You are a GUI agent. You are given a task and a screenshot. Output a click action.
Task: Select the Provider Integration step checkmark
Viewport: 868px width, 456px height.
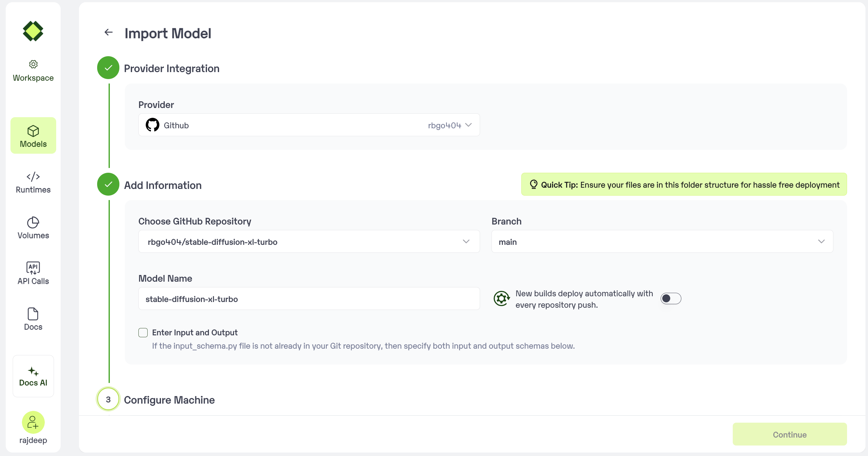tap(108, 68)
